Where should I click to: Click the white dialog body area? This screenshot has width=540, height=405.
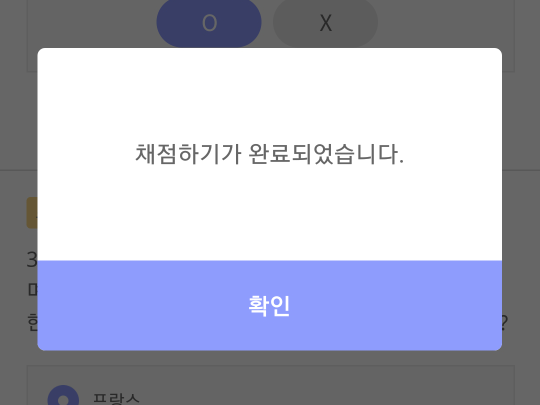click(269, 154)
